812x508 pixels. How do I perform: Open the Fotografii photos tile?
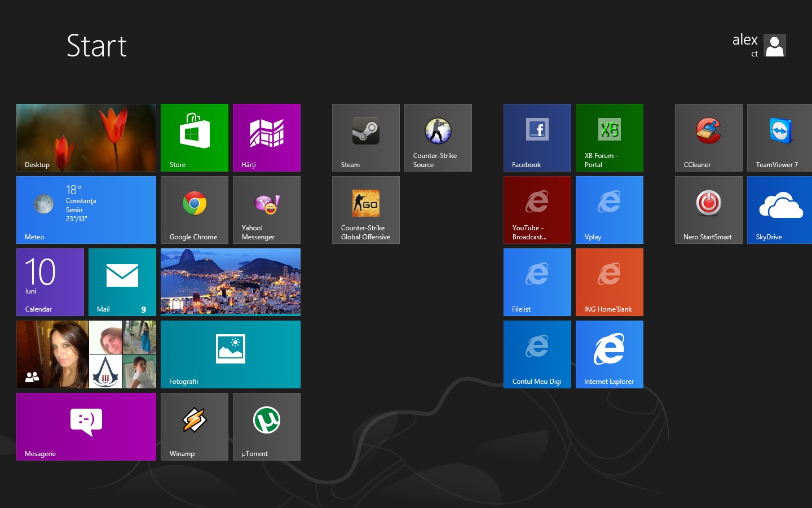(231, 354)
